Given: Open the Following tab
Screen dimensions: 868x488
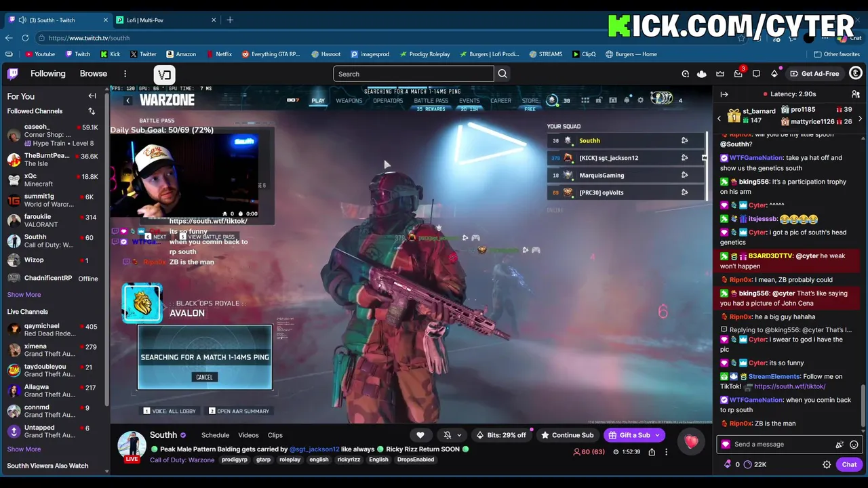Looking at the screenshot, I should click(47, 74).
